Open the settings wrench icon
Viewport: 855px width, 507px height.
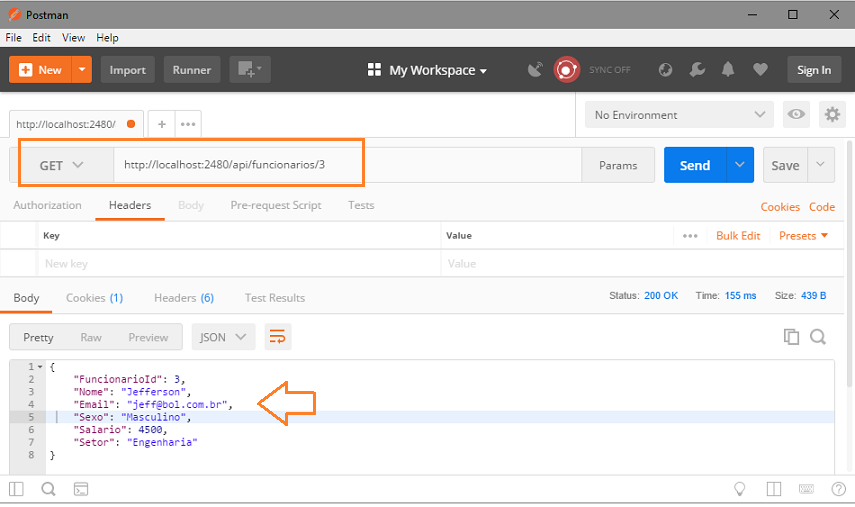(697, 70)
